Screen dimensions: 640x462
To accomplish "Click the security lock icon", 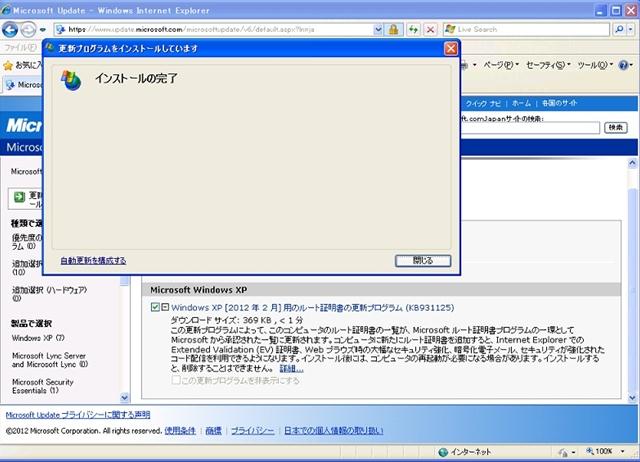I will point(393,29).
